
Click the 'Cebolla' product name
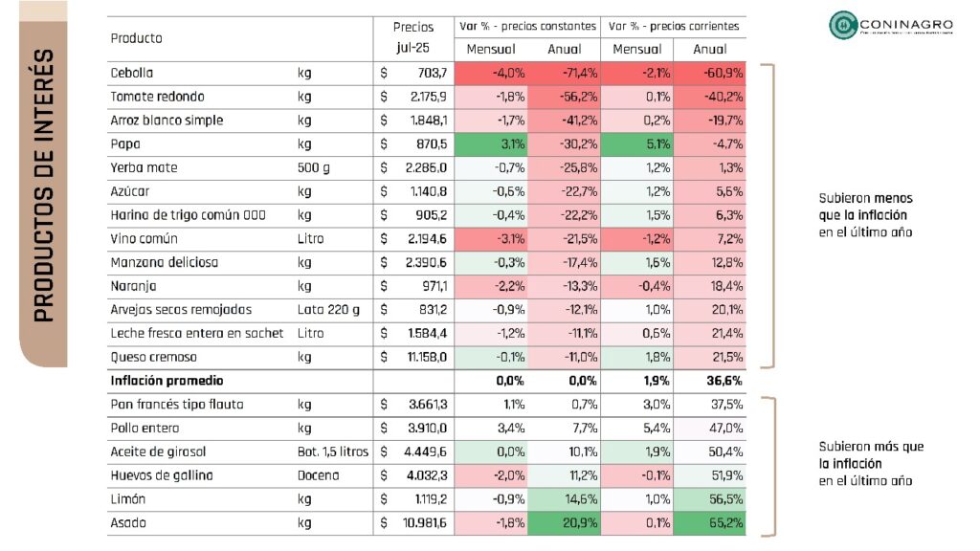132,73
